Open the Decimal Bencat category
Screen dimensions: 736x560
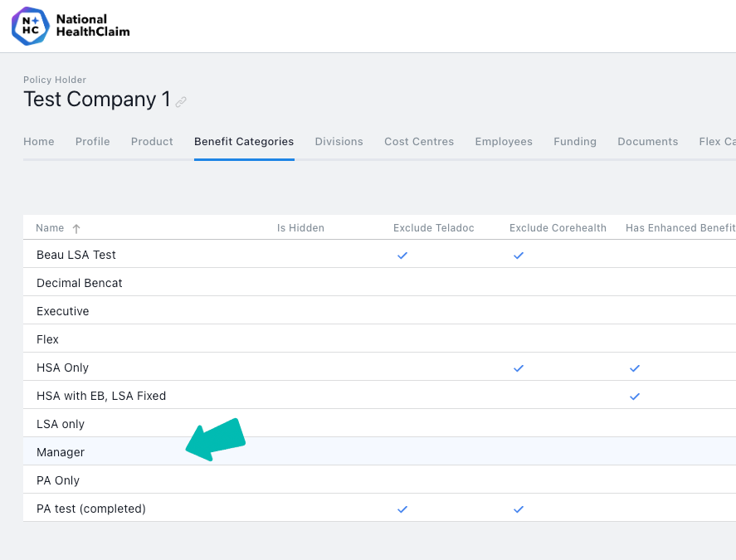point(379,282)
